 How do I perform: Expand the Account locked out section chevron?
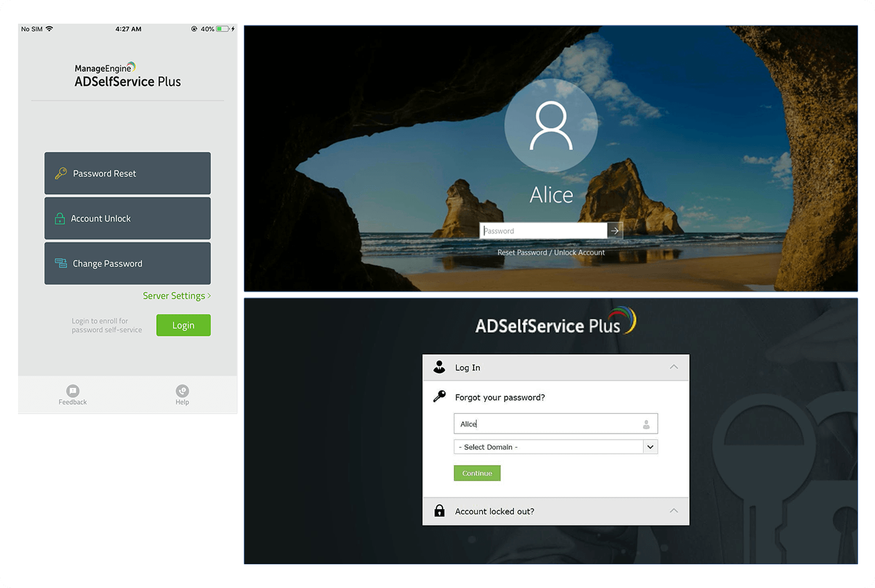tap(673, 511)
